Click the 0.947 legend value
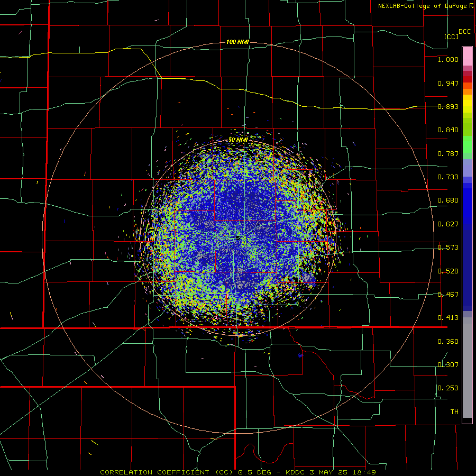Screen dimensions: 476x476 [448, 83]
